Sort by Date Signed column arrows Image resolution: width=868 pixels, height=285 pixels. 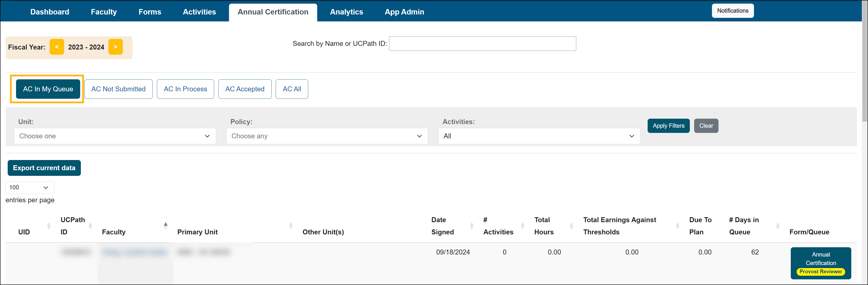point(471,226)
